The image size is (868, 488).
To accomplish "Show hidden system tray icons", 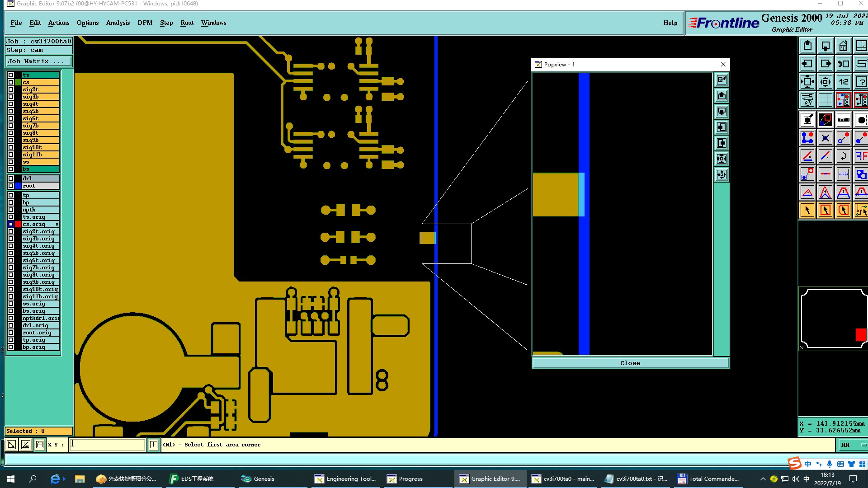I will pos(763,479).
